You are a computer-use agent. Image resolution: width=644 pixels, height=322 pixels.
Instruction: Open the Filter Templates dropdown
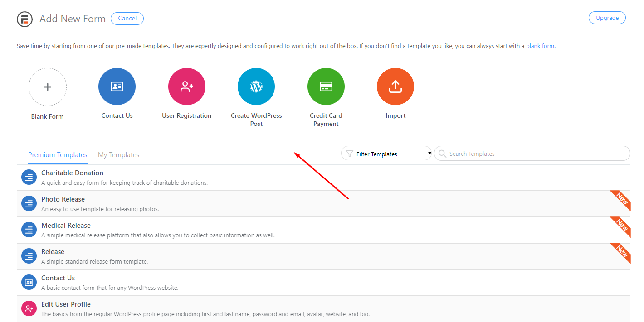click(x=386, y=154)
